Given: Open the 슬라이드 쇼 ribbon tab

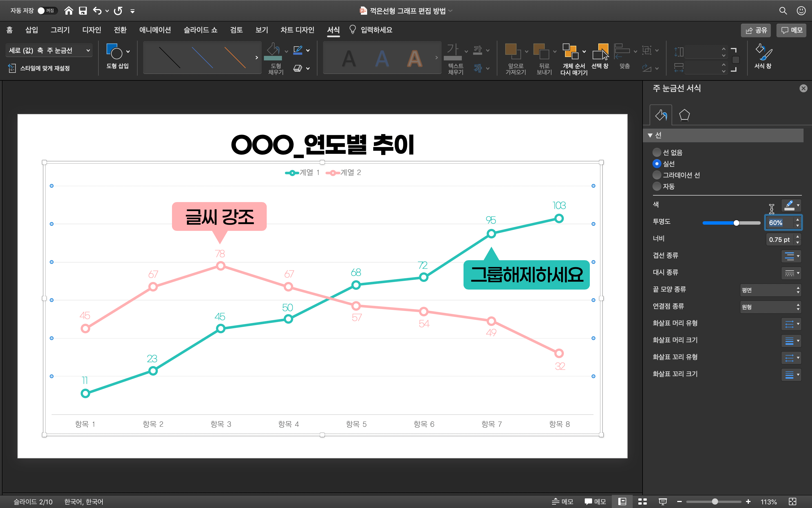Looking at the screenshot, I should point(200,30).
